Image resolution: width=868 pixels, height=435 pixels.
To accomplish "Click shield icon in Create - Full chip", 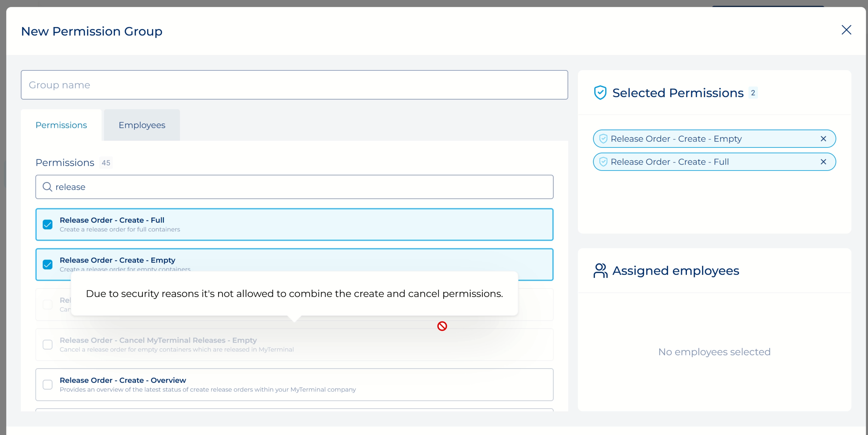I will click(603, 162).
